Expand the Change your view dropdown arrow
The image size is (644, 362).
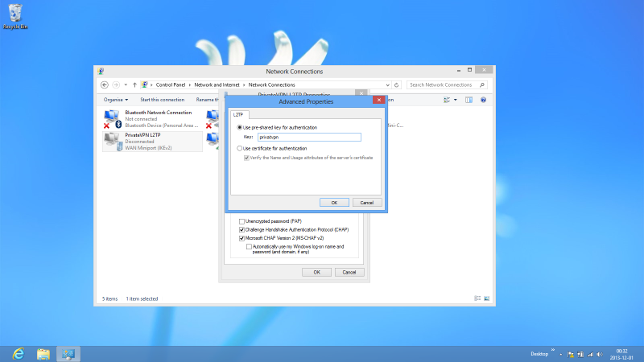tap(456, 100)
